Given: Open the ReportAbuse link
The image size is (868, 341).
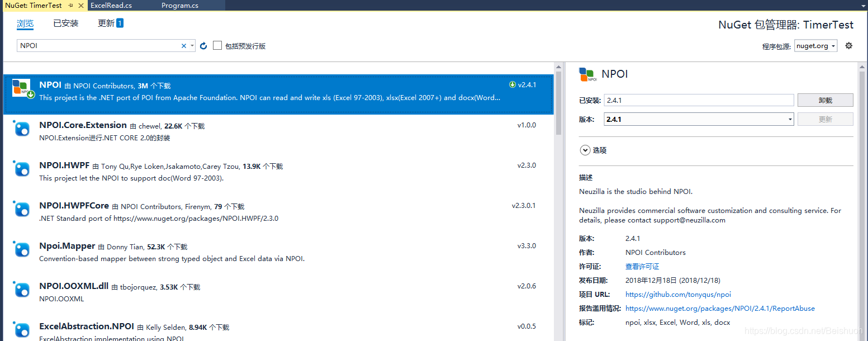Looking at the screenshot, I should (720, 308).
